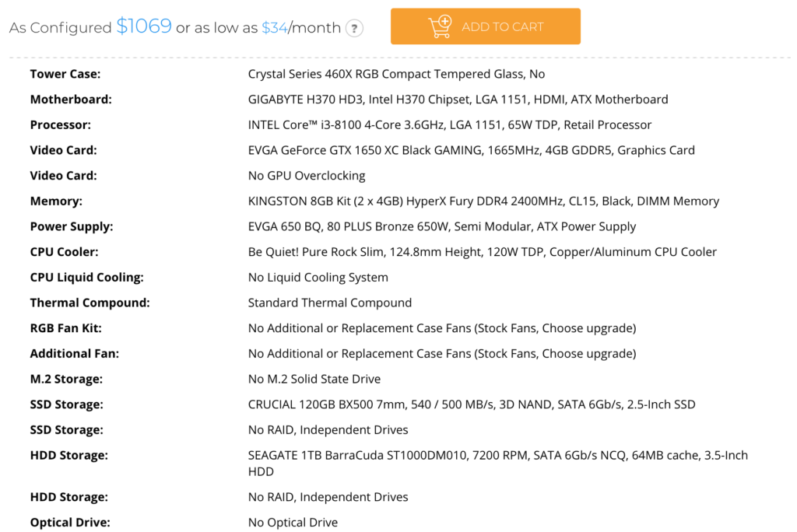Select the Motherboard label
Image resolution: width=797 pixels, height=532 pixels.
click(x=71, y=100)
